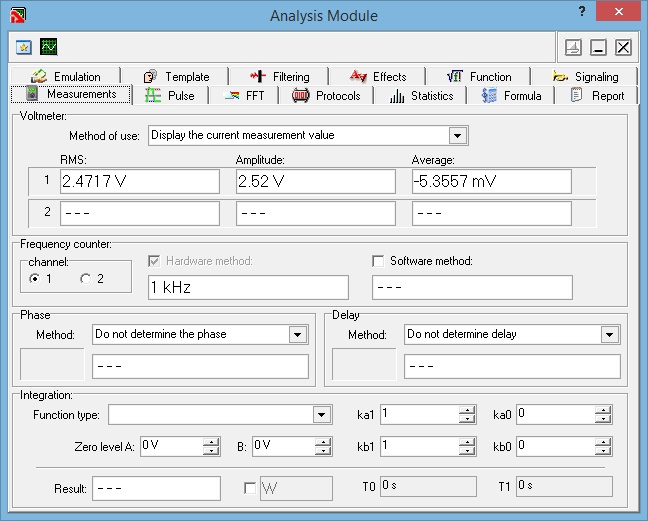Click the Function tab icon
The height and width of the screenshot is (521, 648).
[x=455, y=76]
